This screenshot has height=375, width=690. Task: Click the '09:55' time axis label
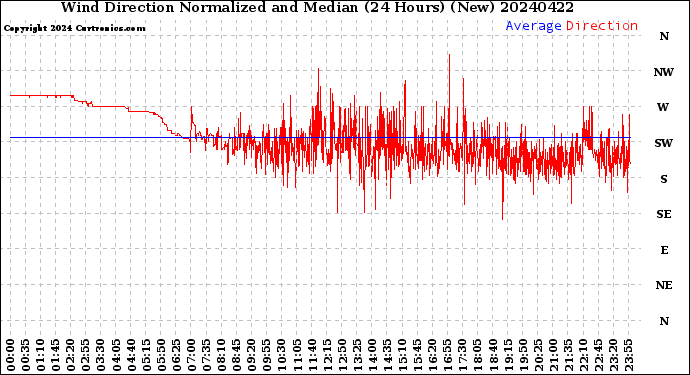pos(267,355)
